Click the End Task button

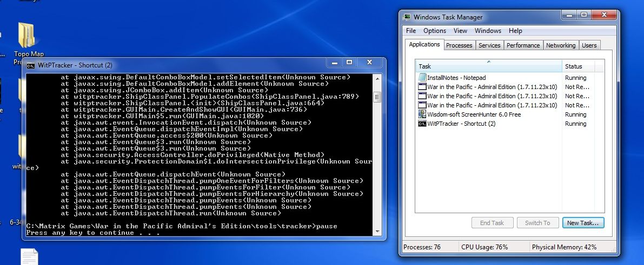point(492,223)
